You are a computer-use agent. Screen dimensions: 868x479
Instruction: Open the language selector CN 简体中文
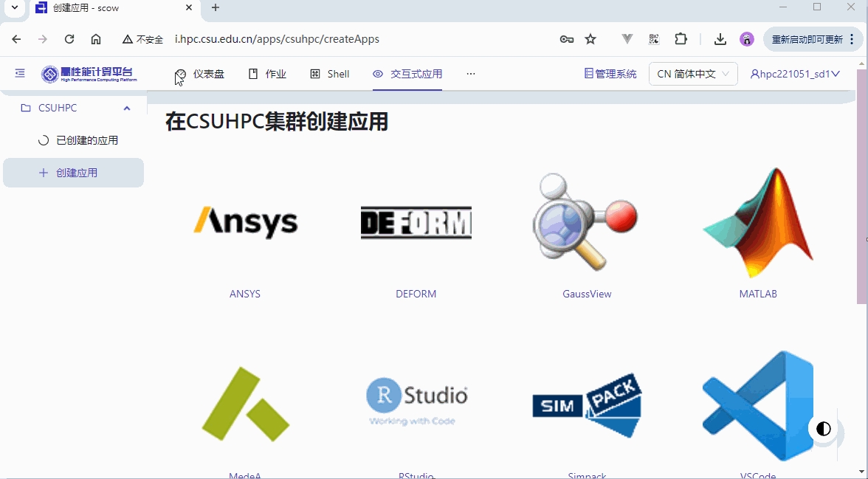pos(693,74)
